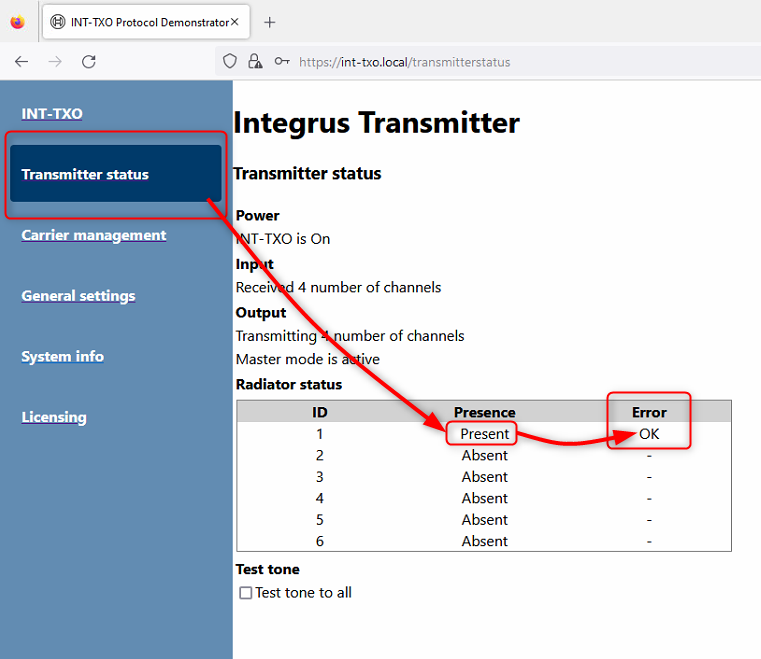
Task: Click the 'OK' error cell for radiator 1
Action: pos(649,434)
